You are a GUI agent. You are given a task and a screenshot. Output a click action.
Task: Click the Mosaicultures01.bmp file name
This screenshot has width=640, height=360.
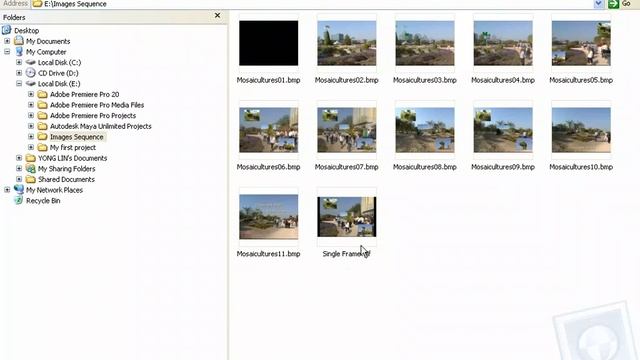coord(269,80)
